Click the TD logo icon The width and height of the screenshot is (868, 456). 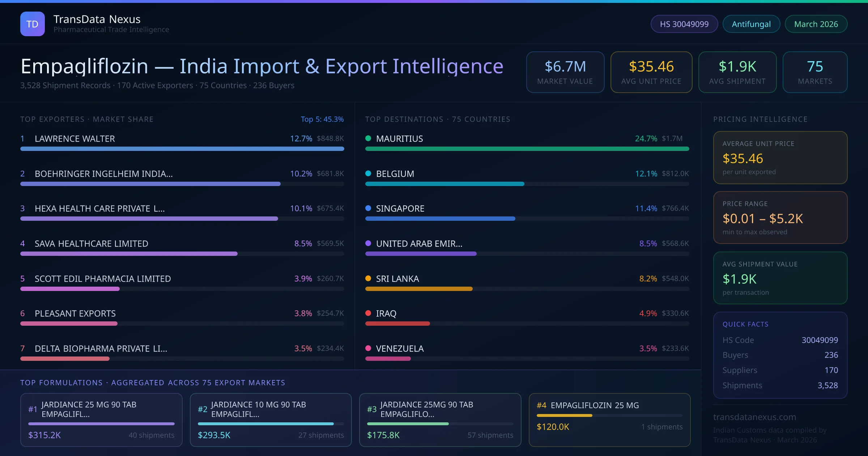(x=33, y=24)
